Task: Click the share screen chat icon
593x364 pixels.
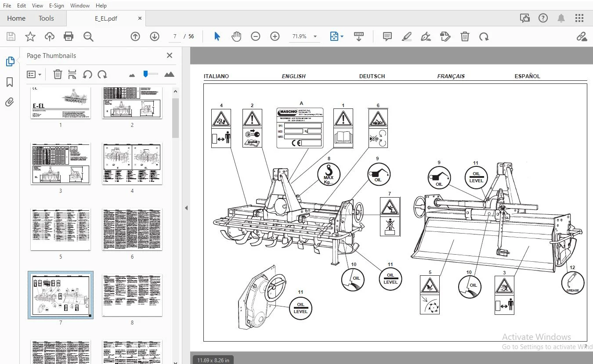Action: click(524, 18)
